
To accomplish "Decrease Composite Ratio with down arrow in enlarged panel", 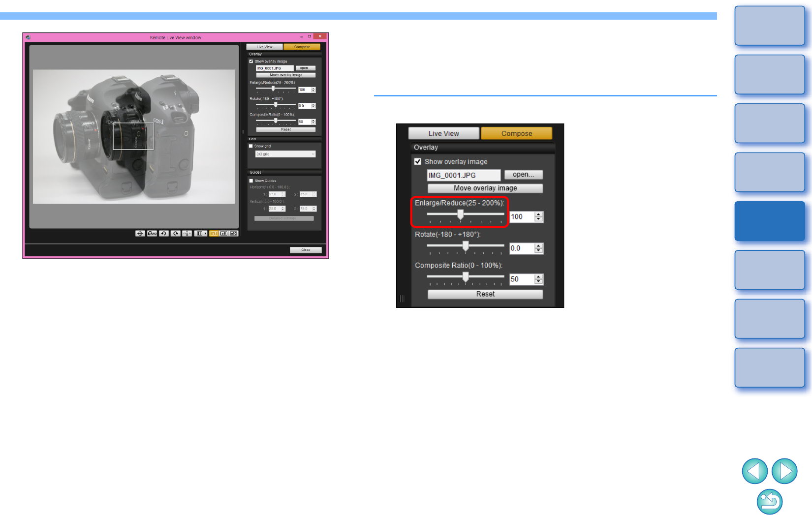I will point(539,282).
